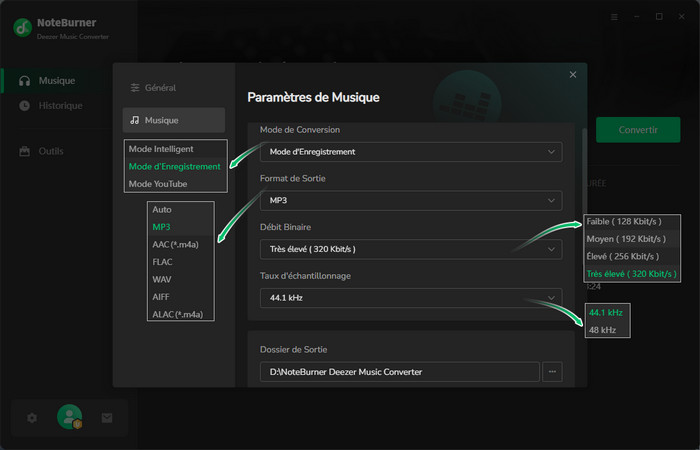Browse output folder with the ellipsis button
Image resolution: width=700 pixels, height=450 pixels.
pyautogui.click(x=552, y=372)
